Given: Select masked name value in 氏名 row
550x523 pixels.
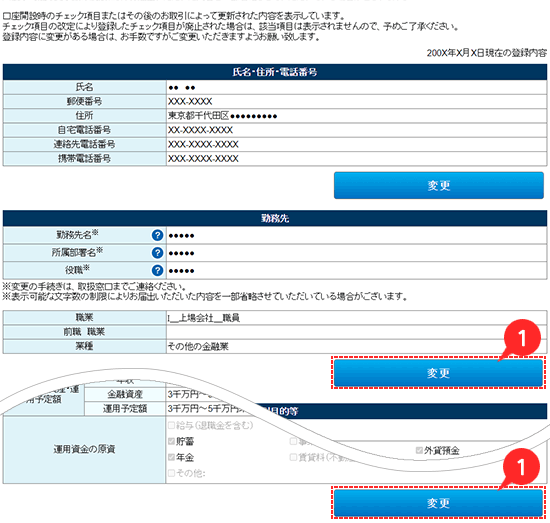Looking at the screenshot, I should point(181,88).
